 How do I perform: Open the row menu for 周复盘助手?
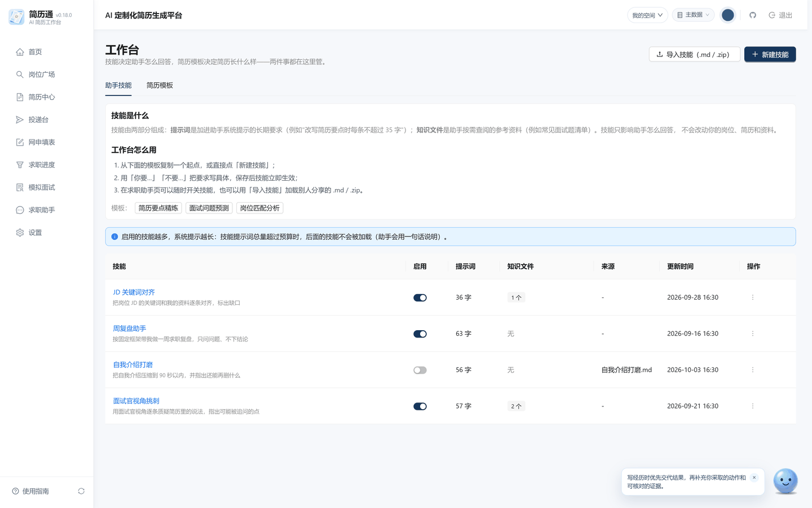point(753,334)
